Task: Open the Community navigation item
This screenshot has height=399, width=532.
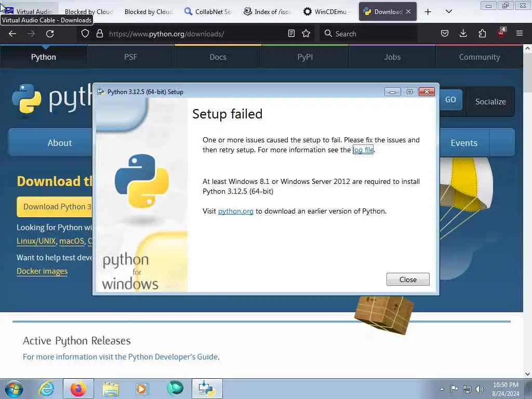Action: (480, 57)
